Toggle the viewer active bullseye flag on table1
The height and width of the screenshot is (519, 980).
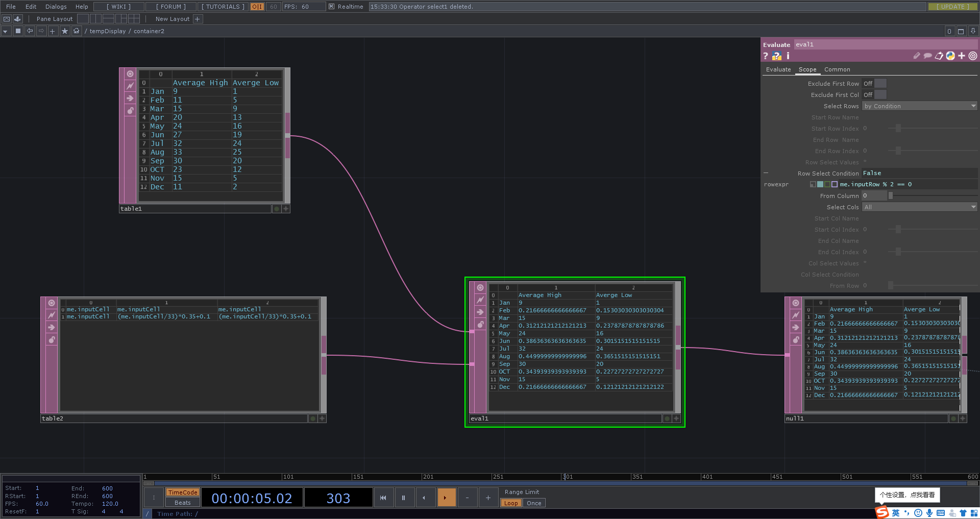point(130,73)
